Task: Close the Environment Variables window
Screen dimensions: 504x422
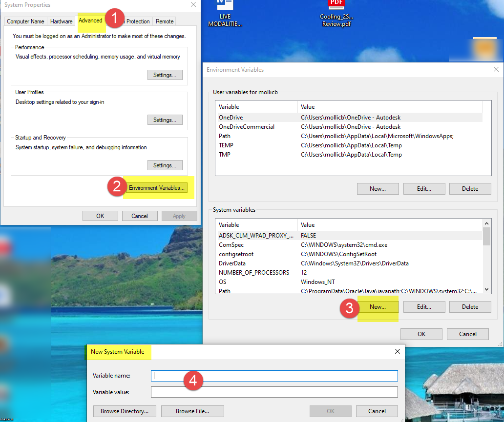Action: point(496,69)
